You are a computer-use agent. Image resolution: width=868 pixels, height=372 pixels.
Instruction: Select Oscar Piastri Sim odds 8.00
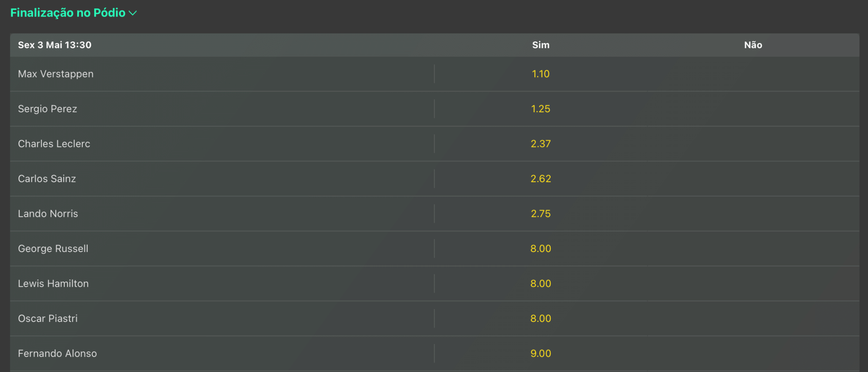(x=541, y=319)
